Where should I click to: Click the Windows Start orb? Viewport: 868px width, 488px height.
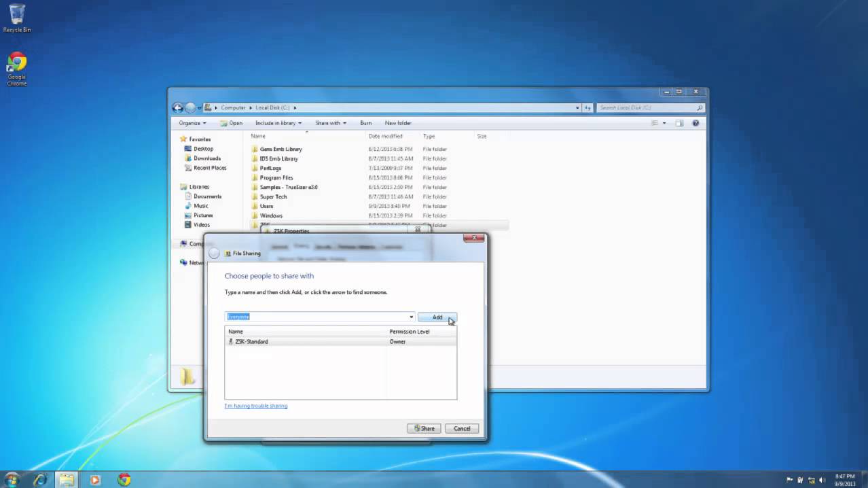point(12,479)
